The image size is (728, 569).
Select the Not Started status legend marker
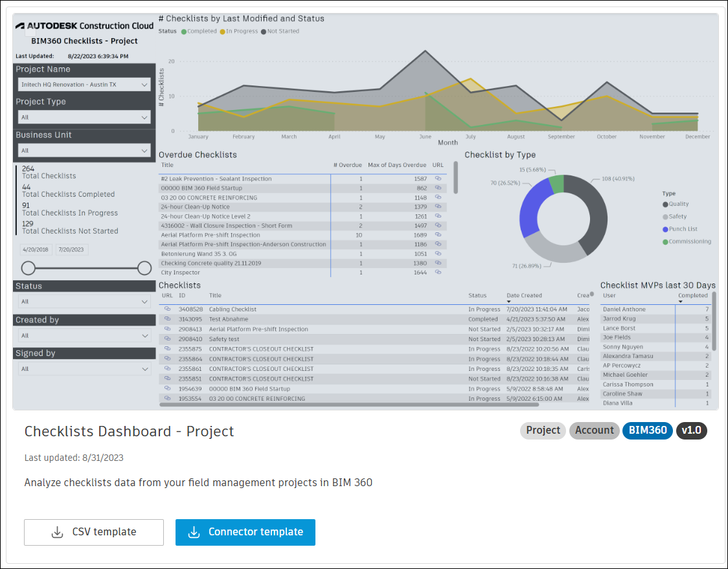point(263,32)
